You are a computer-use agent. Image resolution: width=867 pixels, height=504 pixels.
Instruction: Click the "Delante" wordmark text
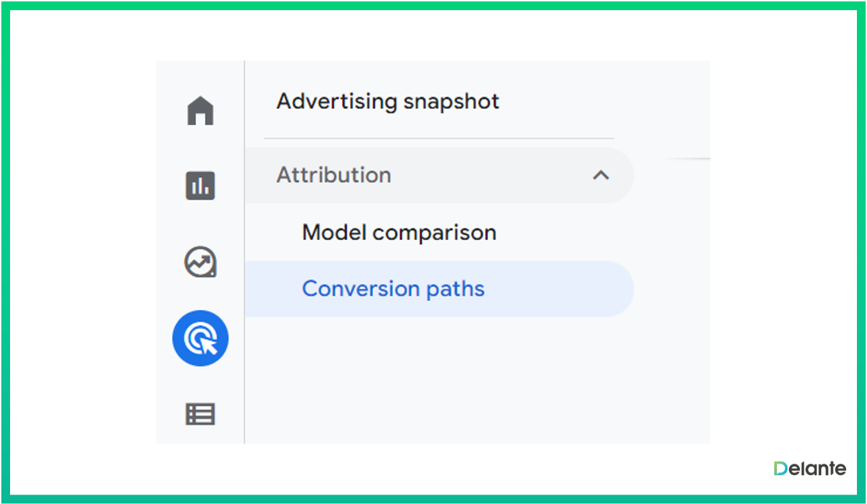point(817,468)
